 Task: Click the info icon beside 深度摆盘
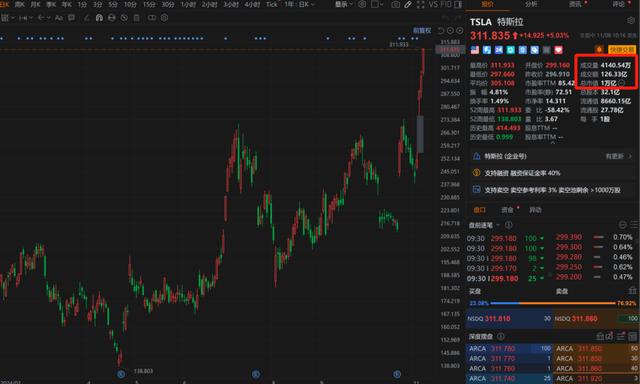click(501, 336)
